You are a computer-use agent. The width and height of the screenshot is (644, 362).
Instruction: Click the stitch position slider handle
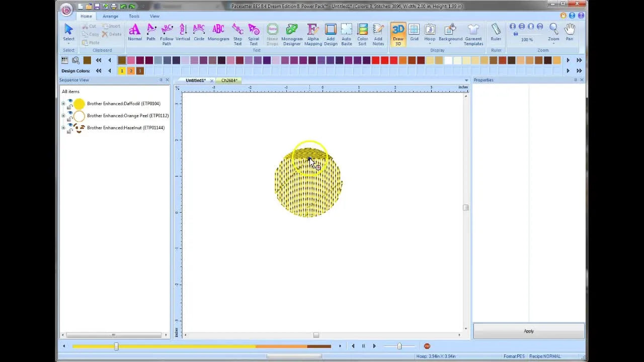116,346
